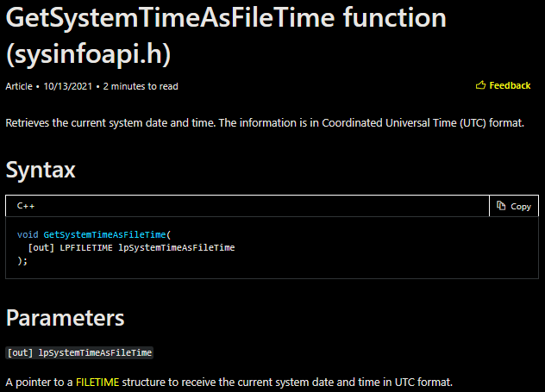Click the closing parenthesis line in code
Screen dimensions: 545x392
pyautogui.click(x=22, y=260)
